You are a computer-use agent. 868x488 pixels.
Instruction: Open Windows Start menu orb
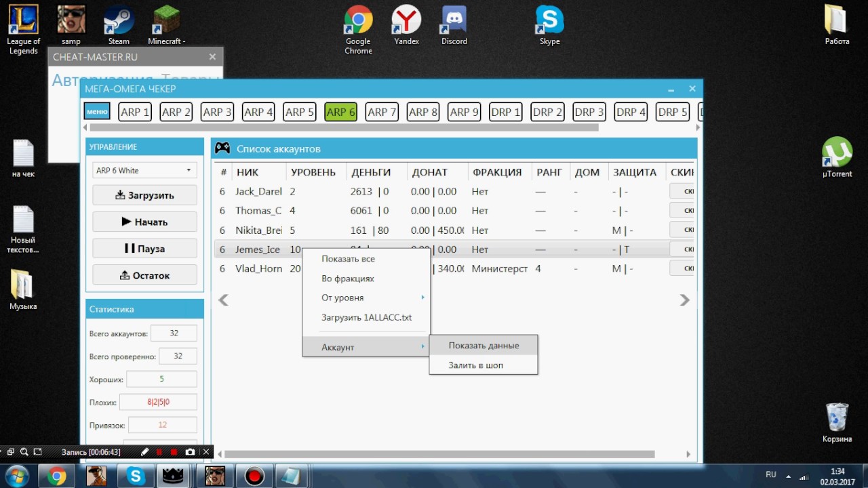coord(16,476)
